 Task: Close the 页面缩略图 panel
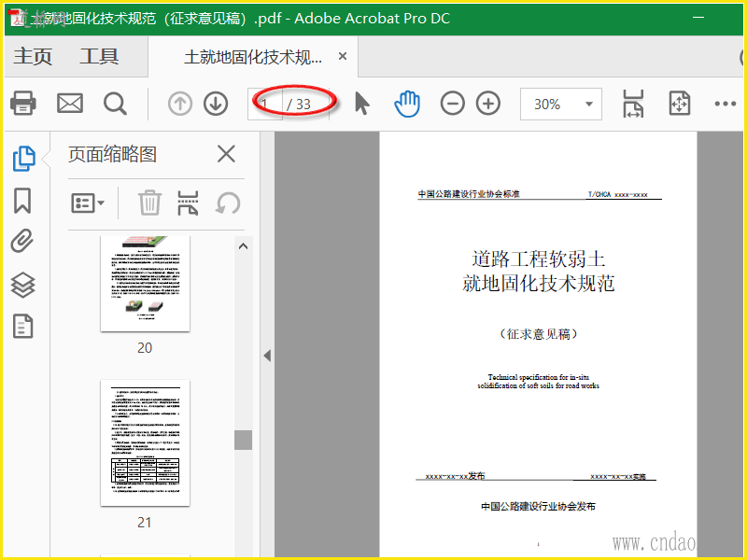[226, 154]
